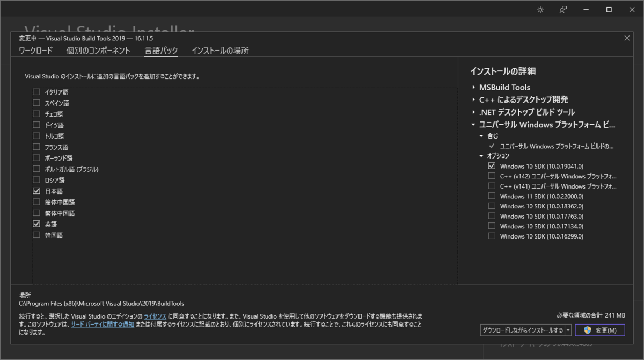Check the チェコ語 language pack
This screenshot has width=644, height=360.
tap(36, 114)
